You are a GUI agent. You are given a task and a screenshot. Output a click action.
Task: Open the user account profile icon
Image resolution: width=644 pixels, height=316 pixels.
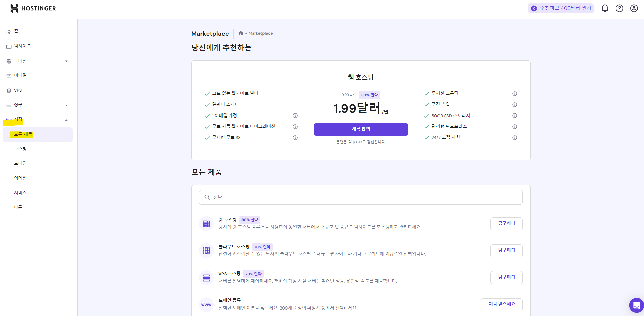634,8
